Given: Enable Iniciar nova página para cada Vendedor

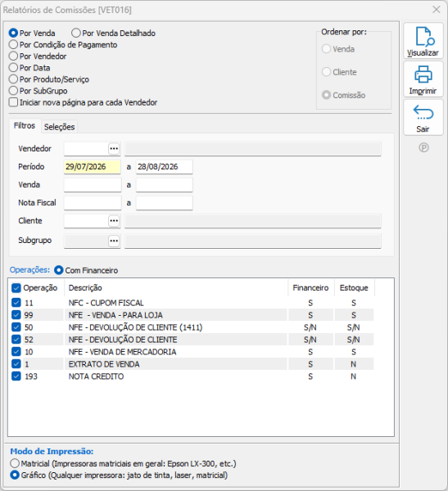Looking at the screenshot, I should point(13,102).
